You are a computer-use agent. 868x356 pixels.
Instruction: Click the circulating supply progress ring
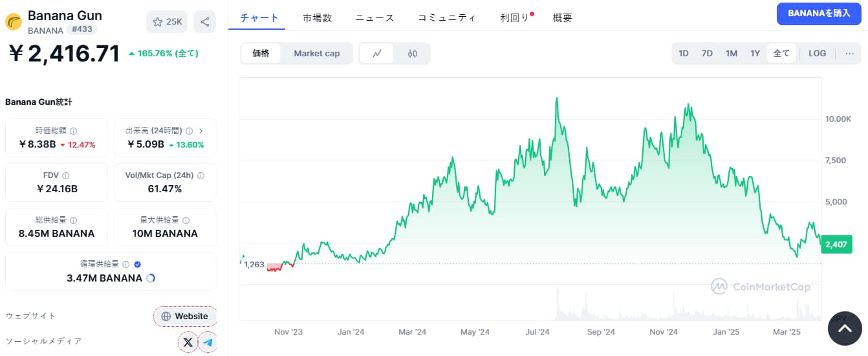[151, 278]
